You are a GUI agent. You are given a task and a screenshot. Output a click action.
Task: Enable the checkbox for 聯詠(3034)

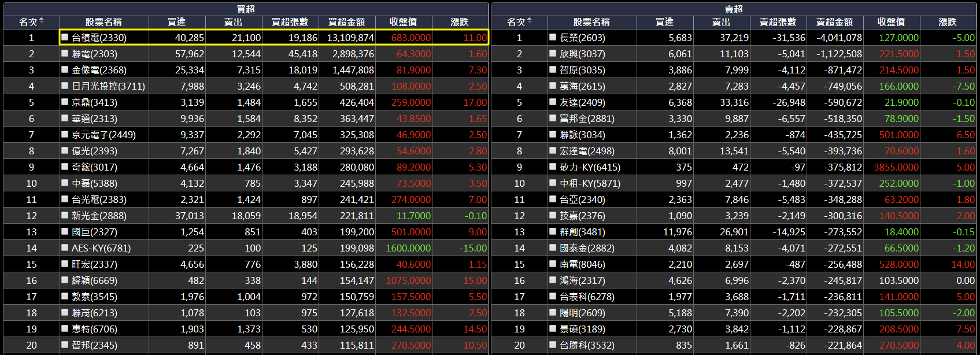coord(553,134)
